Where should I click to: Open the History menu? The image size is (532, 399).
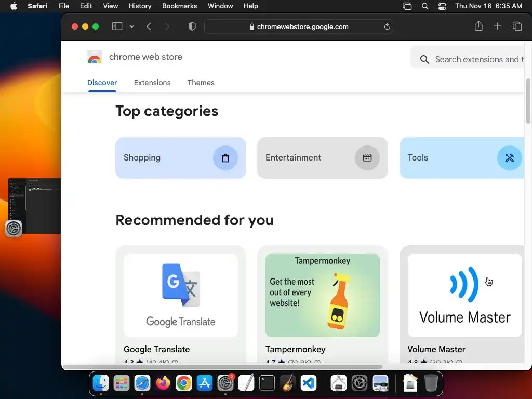[140, 6]
